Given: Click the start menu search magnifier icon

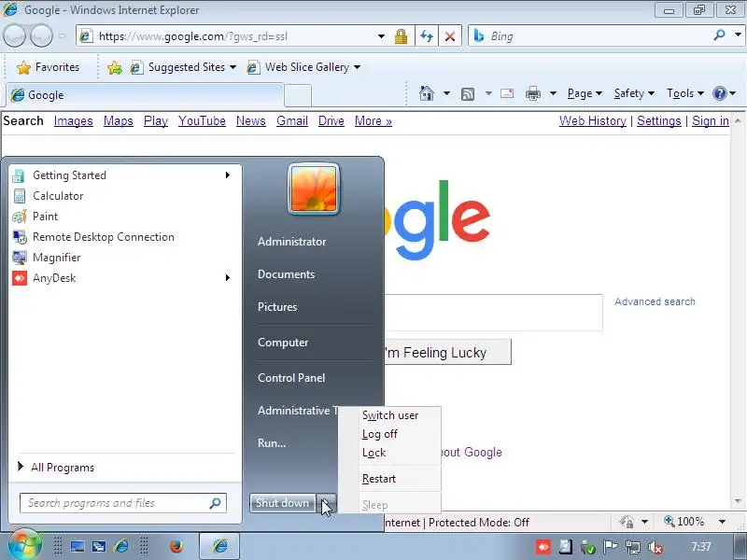Looking at the screenshot, I should tap(216, 503).
